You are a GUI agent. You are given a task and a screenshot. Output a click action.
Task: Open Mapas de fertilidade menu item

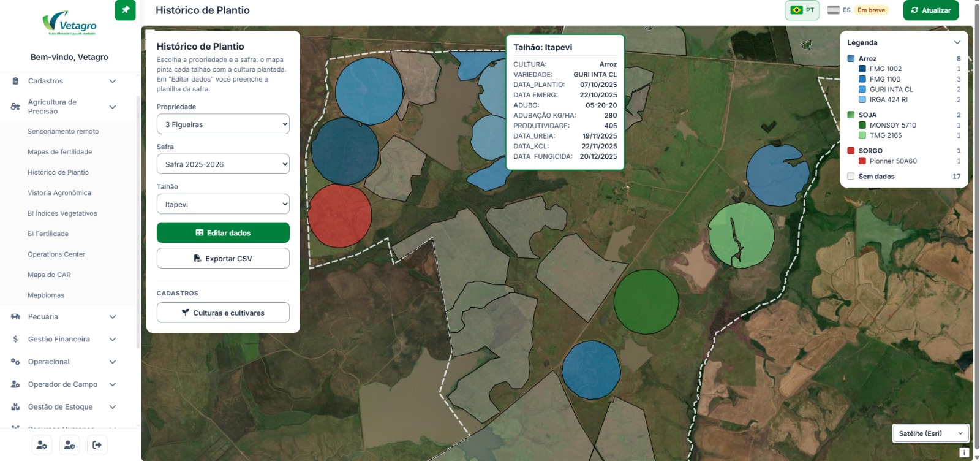click(60, 152)
